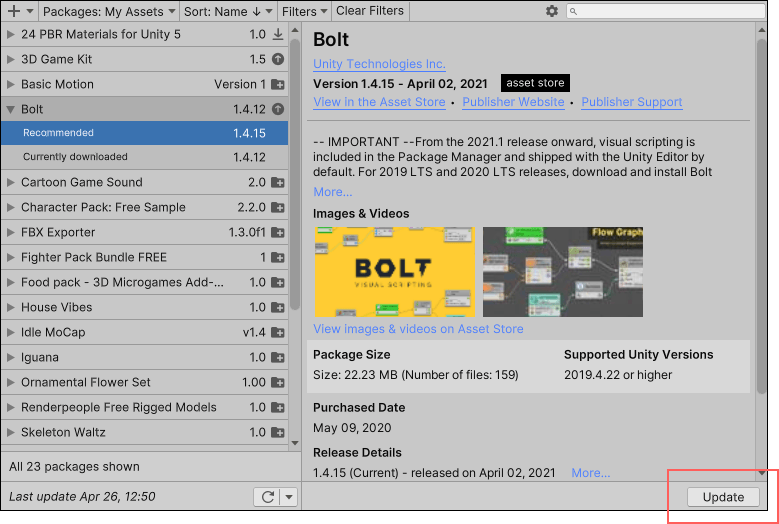Click import icon for FBX Exporter

click(x=278, y=232)
